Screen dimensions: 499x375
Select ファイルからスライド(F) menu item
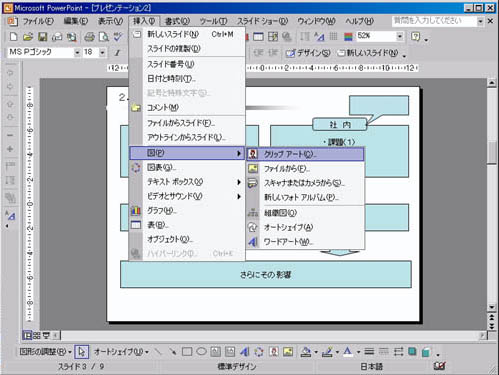(187, 123)
